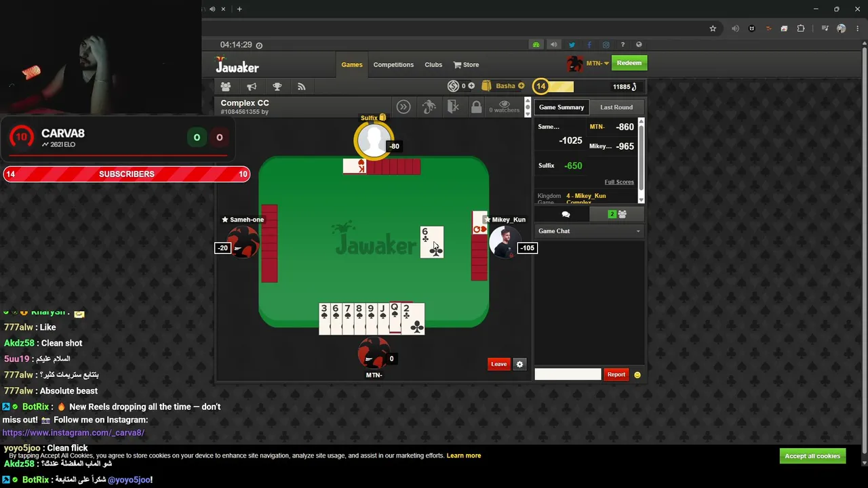
Task: Open Jawaker Facebook icon
Action: 589,45
